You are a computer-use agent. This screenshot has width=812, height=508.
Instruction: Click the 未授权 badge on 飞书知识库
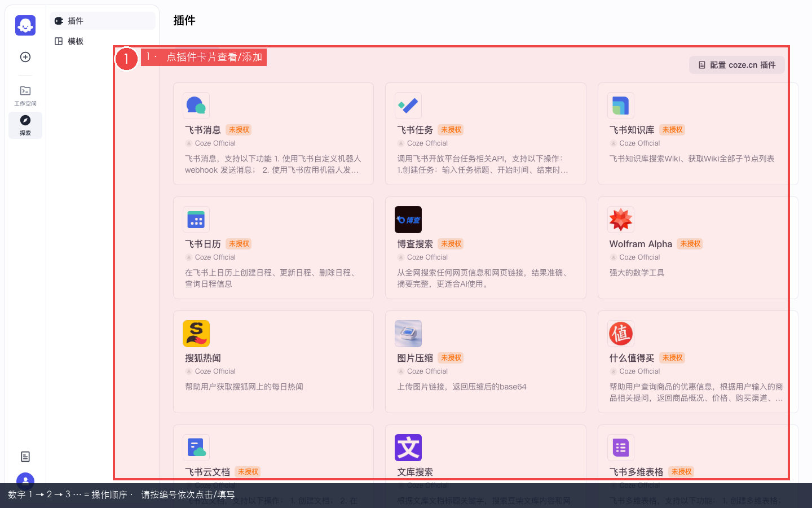672,130
